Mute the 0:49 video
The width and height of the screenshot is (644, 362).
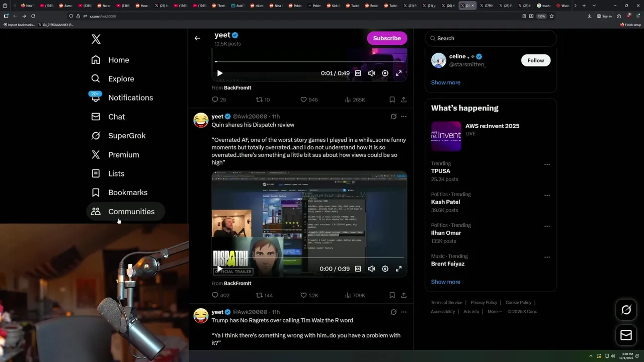tap(371, 73)
